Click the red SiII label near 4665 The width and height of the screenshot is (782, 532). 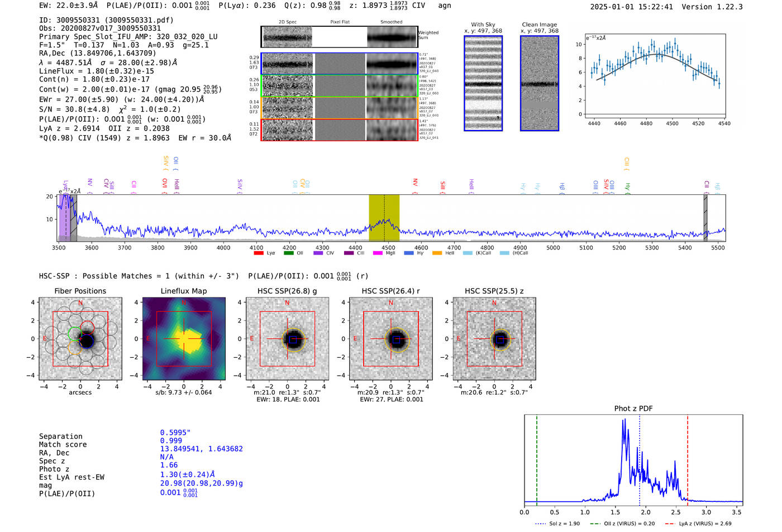tap(443, 185)
